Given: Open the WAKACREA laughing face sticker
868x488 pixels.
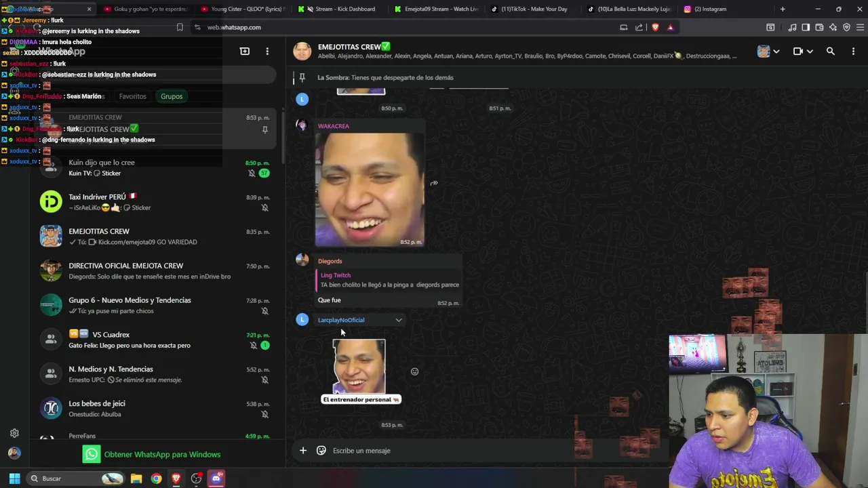Looking at the screenshot, I should (x=370, y=189).
